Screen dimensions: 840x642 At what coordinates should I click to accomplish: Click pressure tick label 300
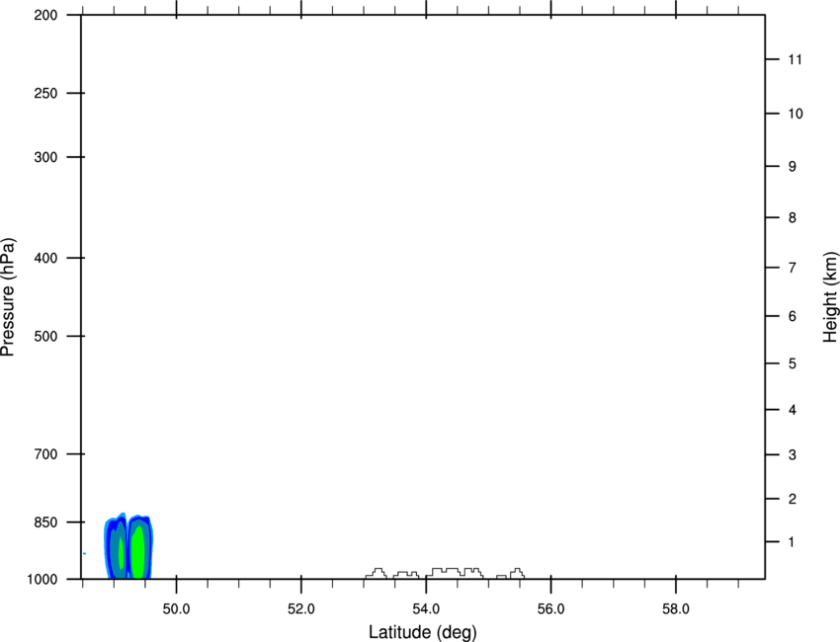coord(45,157)
